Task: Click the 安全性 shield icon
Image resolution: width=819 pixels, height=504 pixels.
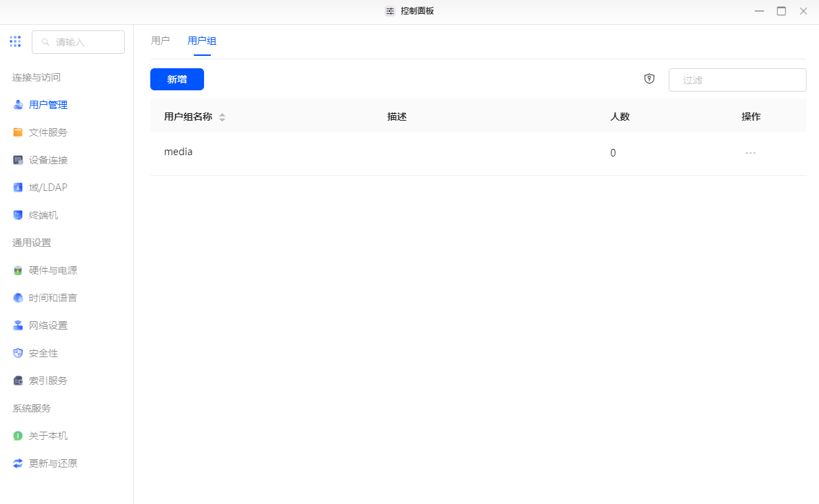Action: tap(18, 354)
